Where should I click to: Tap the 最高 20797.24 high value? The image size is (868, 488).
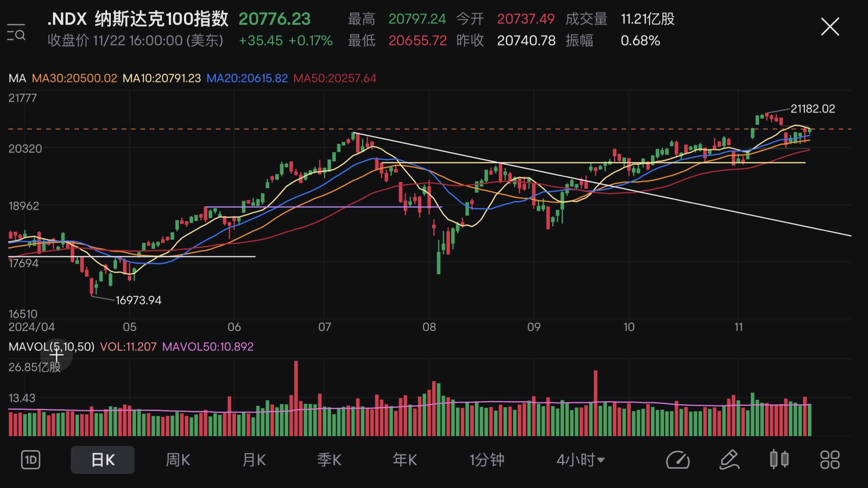397,19
